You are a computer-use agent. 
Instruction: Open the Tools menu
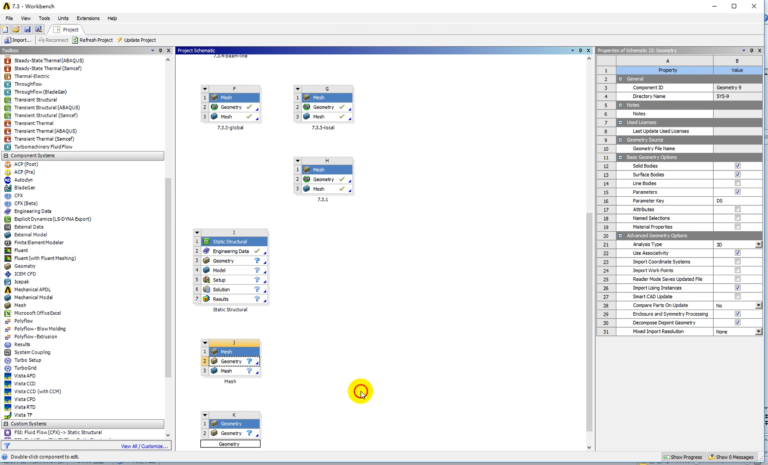pos(44,18)
